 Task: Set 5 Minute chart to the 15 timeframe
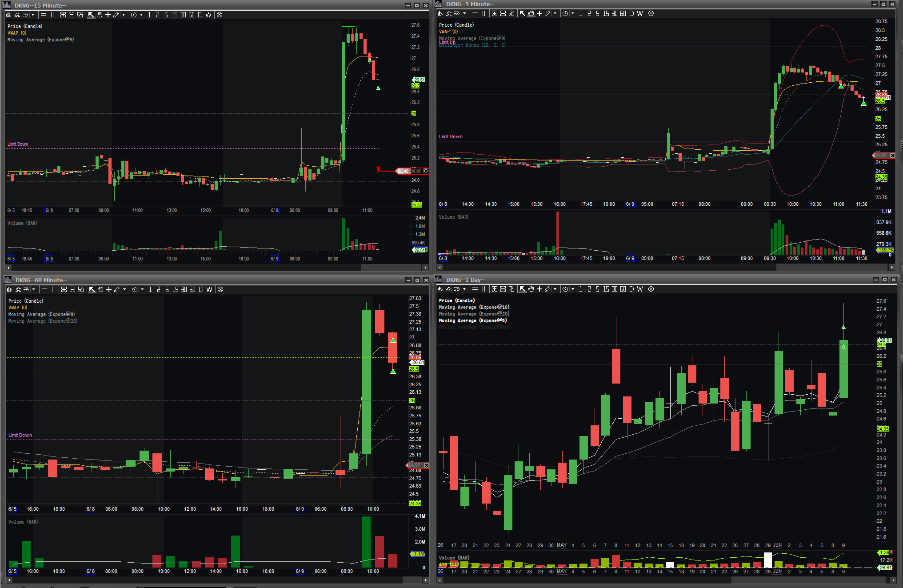point(606,13)
